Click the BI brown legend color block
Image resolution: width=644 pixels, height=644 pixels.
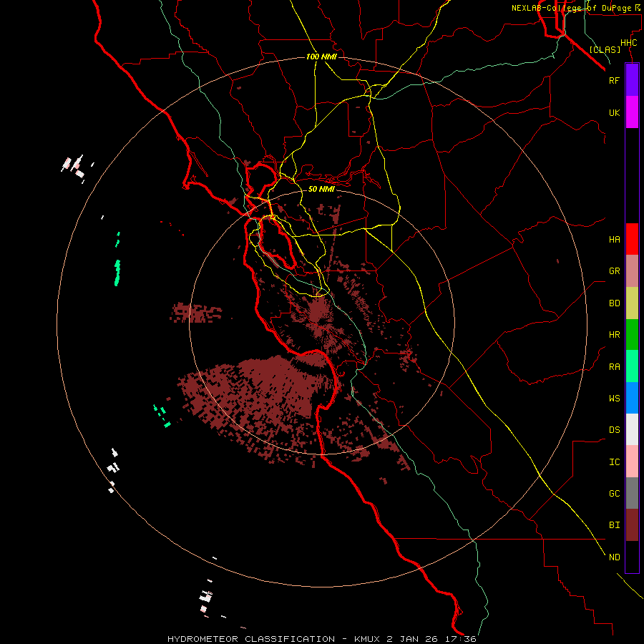[x=632, y=525]
